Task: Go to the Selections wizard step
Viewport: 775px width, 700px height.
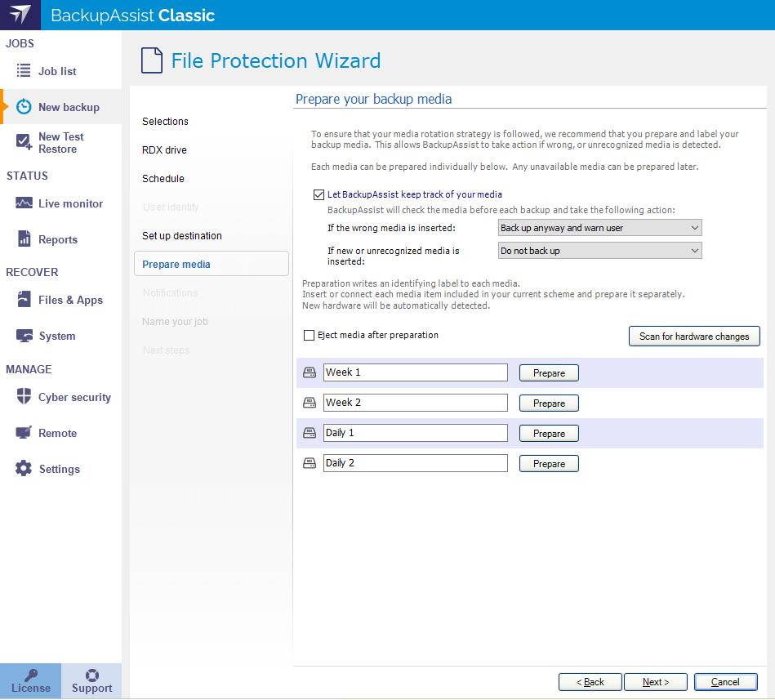Action: 165,122
